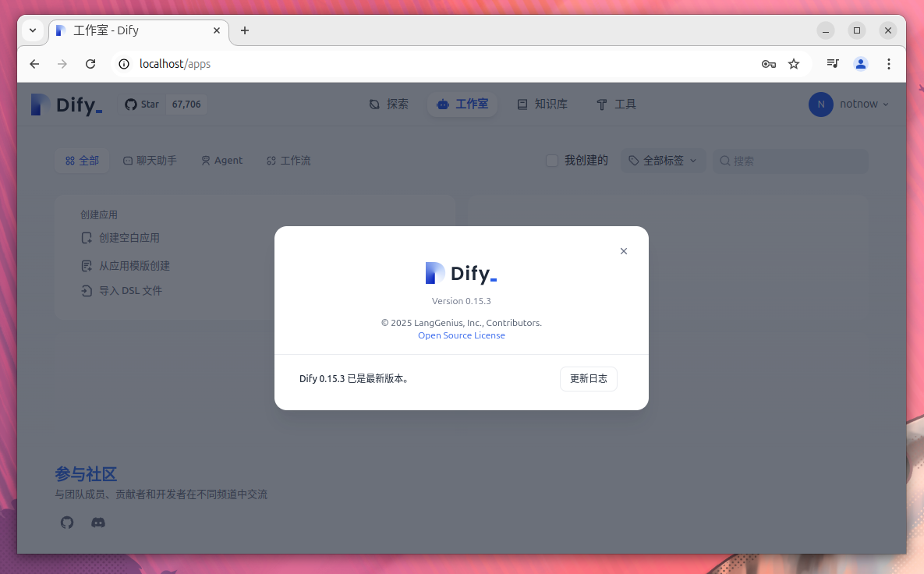Screen dimensions: 924x574
Task: Open the 工具 section
Action: 616,104
